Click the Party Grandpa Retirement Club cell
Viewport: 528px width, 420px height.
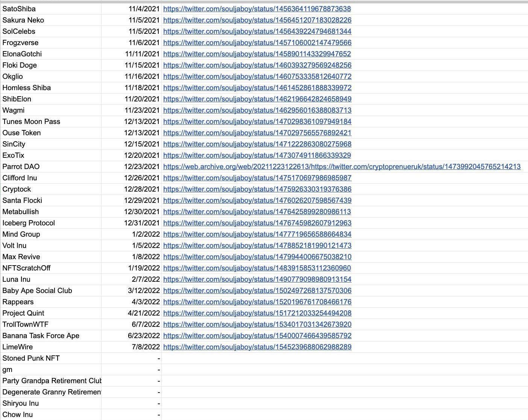tap(51, 381)
